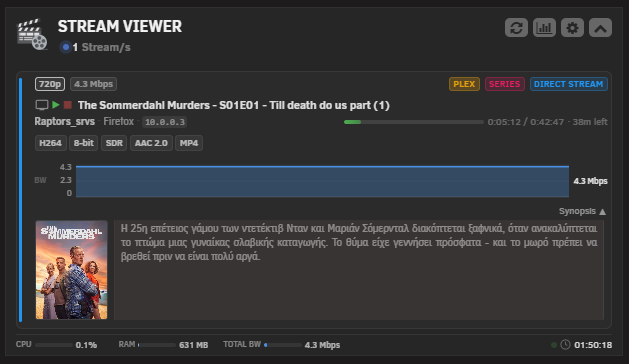Click the DIRECT STREAM tag
This screenshot has width=629, height=364.
[568, 84]
